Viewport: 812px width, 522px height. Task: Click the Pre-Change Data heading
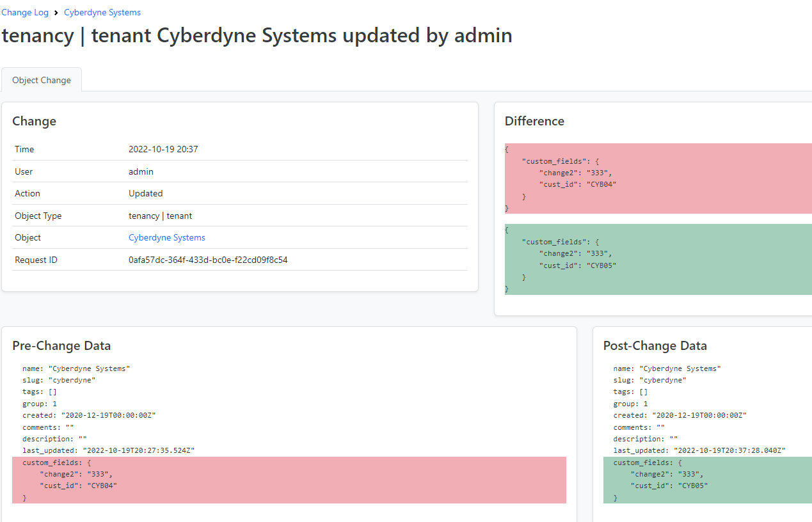[61, 345]
